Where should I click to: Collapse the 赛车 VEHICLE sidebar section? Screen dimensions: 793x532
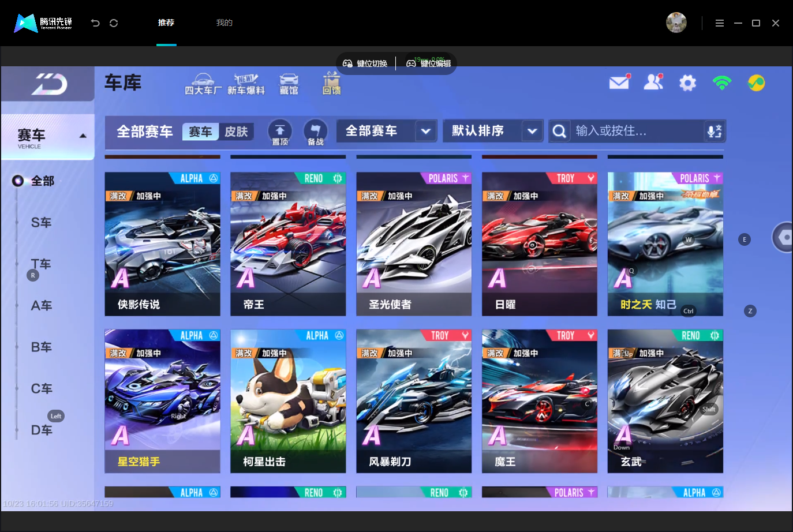point(48,137)
